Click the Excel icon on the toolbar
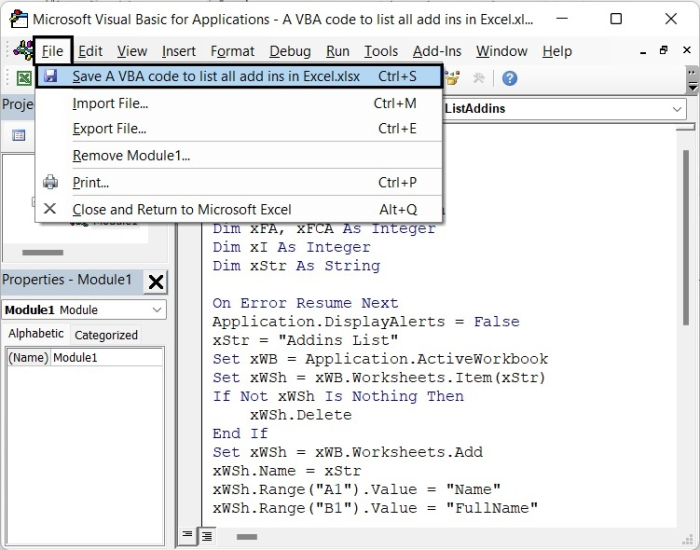 point(23,78)
